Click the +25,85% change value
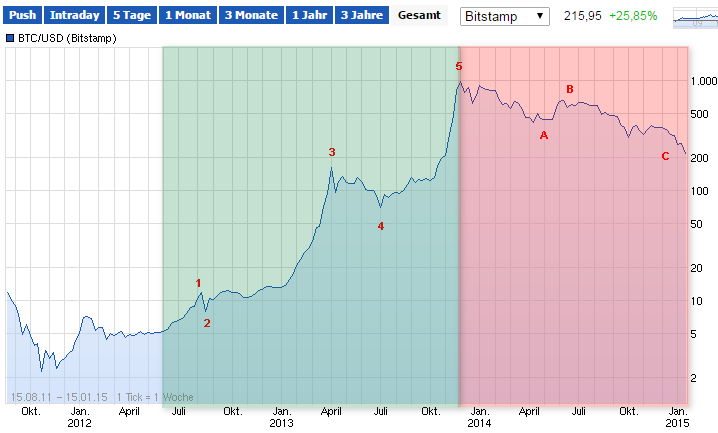The width and height of the screenshot is (718, 433). [x=633, y=16]
